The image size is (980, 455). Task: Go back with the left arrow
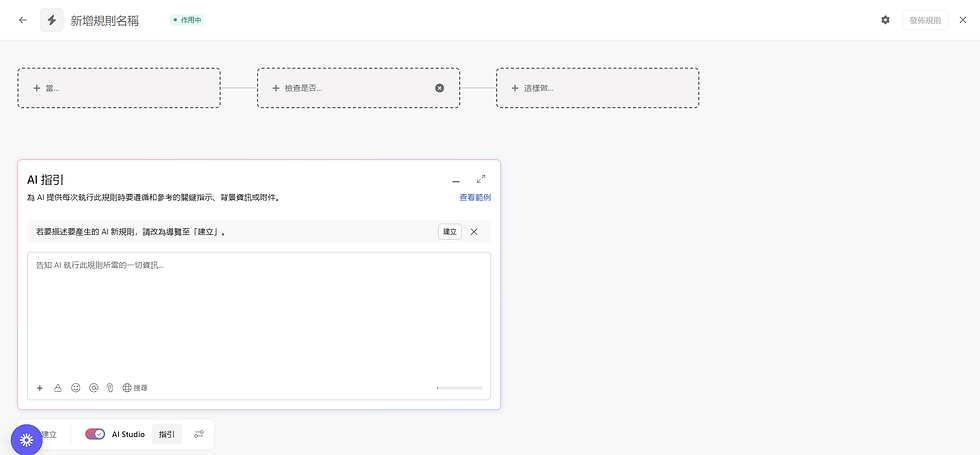tap(22, 20)
